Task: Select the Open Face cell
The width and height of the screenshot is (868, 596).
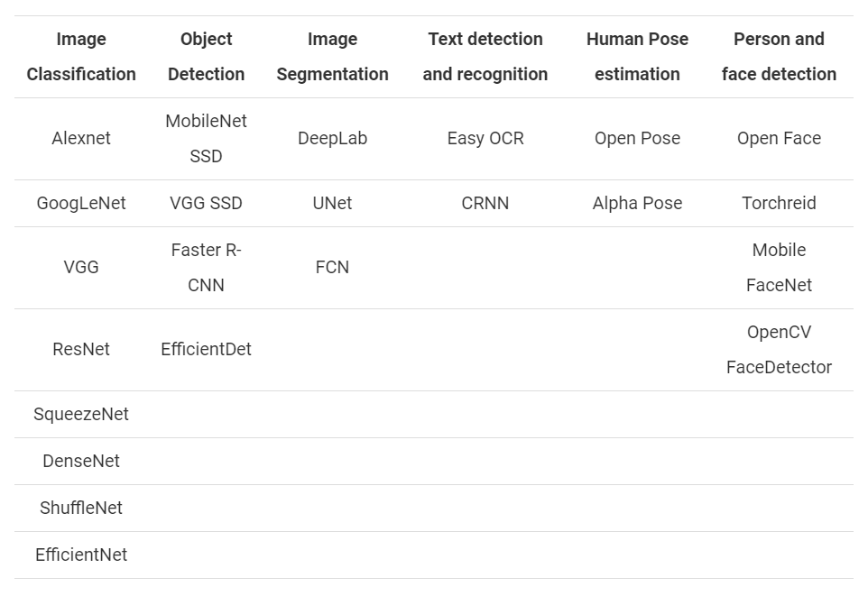Action: [779, 138]
